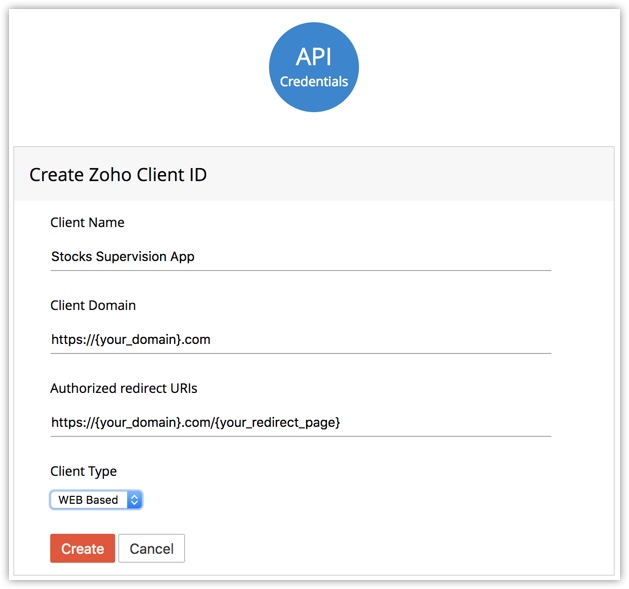Click the 'Client Type' label

click(x=83, y=471)
